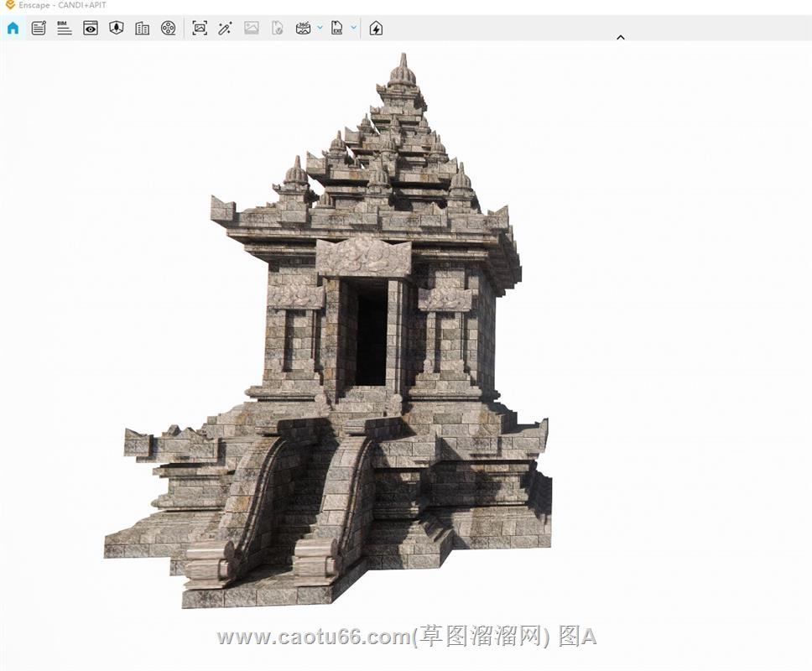Toggle the BIM information panel
Screen dimensions: 812x671
65,28
